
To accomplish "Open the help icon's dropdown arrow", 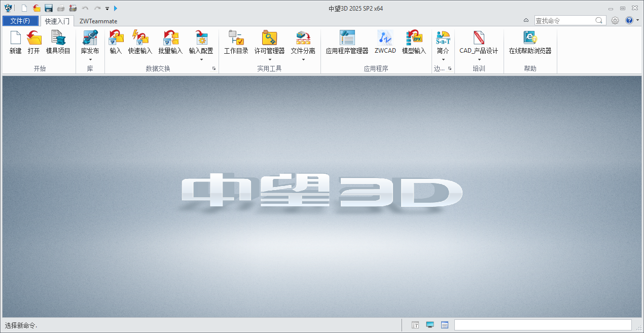I will tap(636, 20).
